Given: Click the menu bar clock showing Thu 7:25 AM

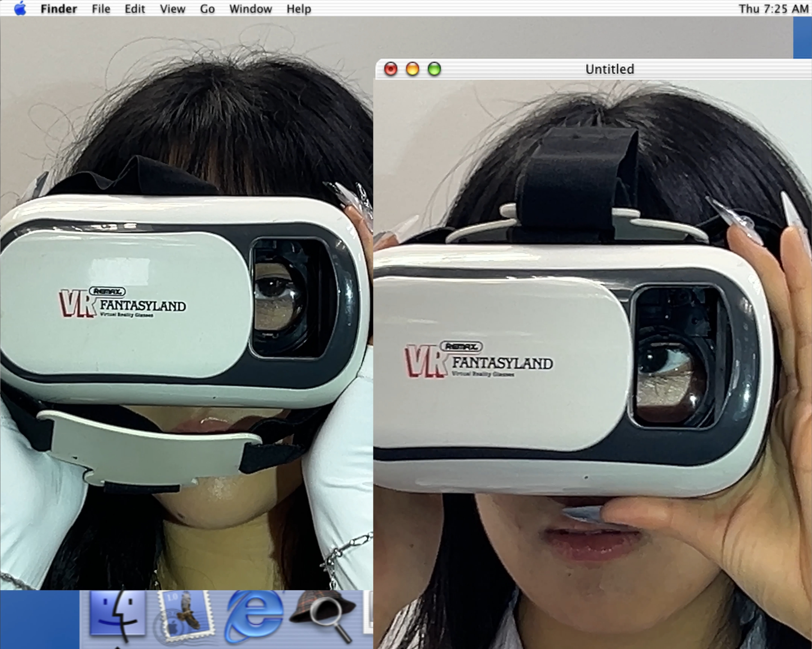Looking at the screenshot, I should coord(773,9).
